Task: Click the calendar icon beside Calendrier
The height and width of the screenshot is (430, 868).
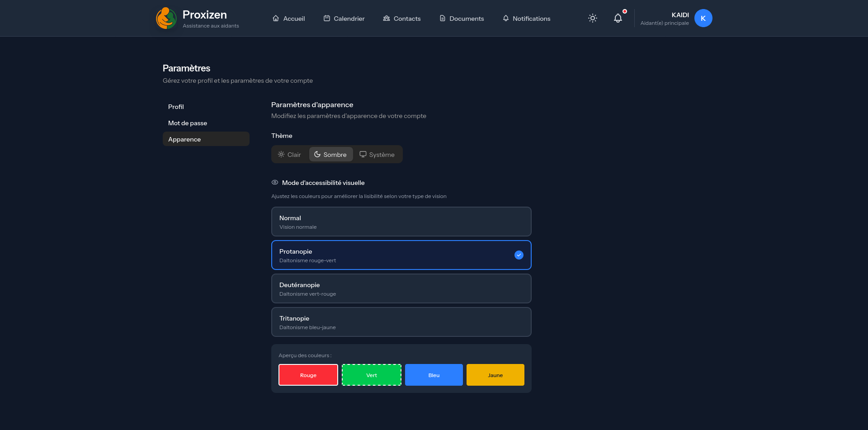Action: tap(326, 18)
